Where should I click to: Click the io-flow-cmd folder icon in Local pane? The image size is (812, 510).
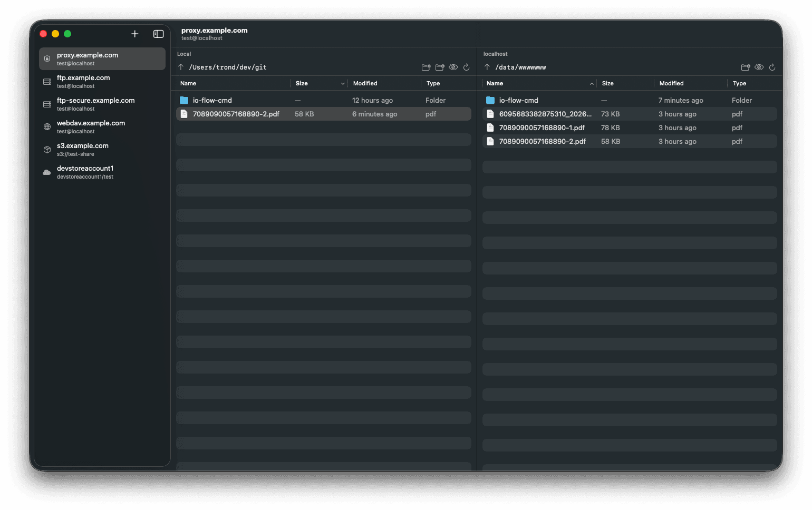[x=184, y=100]
